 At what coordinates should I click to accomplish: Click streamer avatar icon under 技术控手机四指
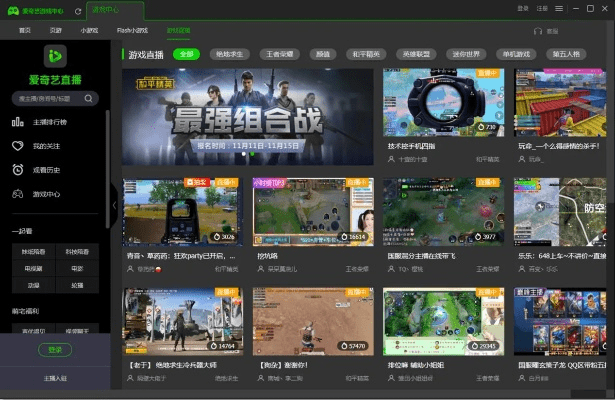[x=391, y=159]
